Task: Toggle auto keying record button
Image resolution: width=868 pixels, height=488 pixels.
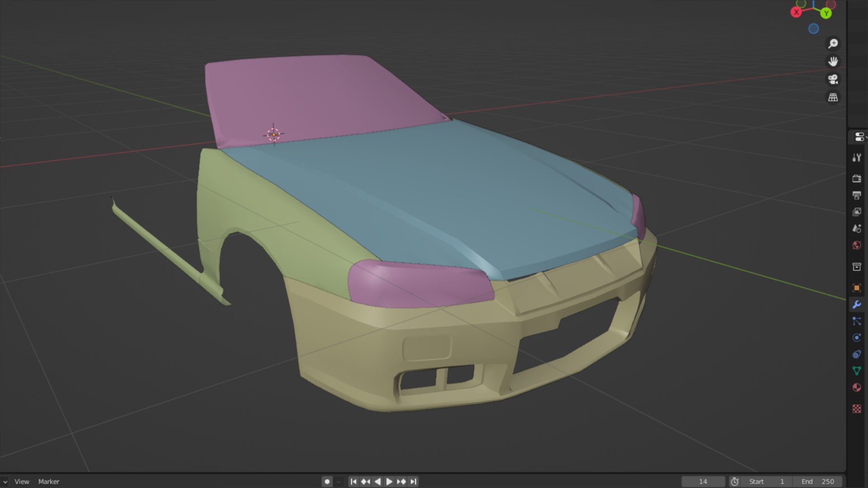Action: [327, 482]
